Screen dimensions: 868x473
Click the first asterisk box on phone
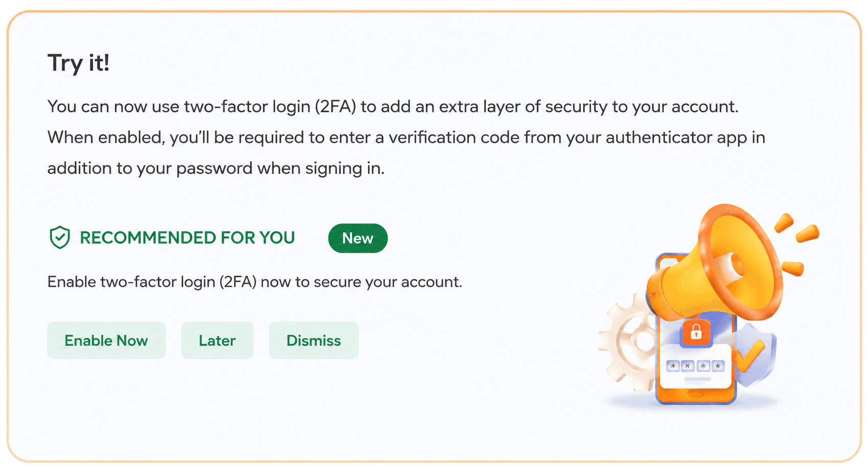[x=673, y=366]
